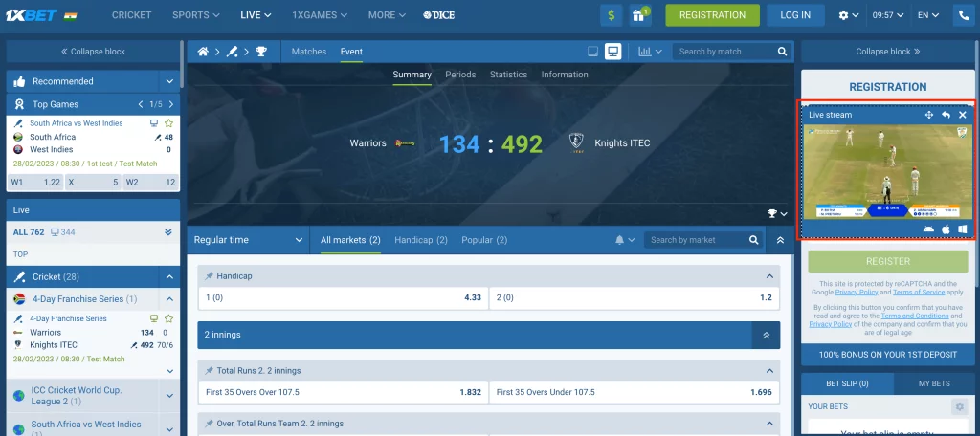980x436 pixels.
Task: Switch to the Statistics tab
Action: pyautogui.click(x=508, y=75)
